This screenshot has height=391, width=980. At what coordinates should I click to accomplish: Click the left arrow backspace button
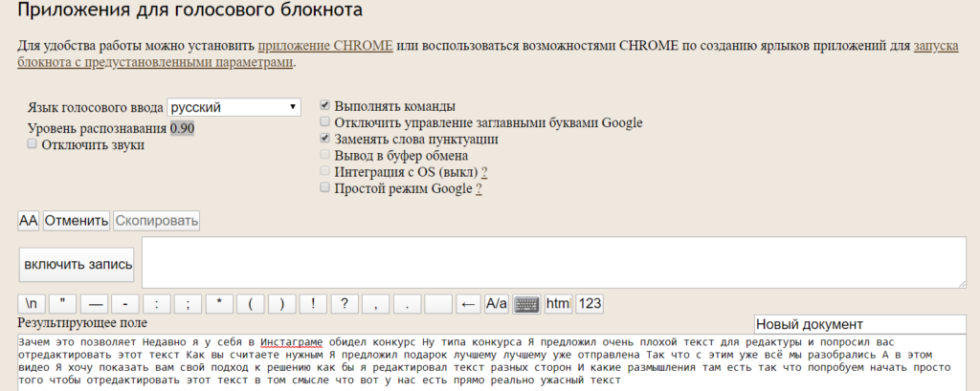coord(469,304)
